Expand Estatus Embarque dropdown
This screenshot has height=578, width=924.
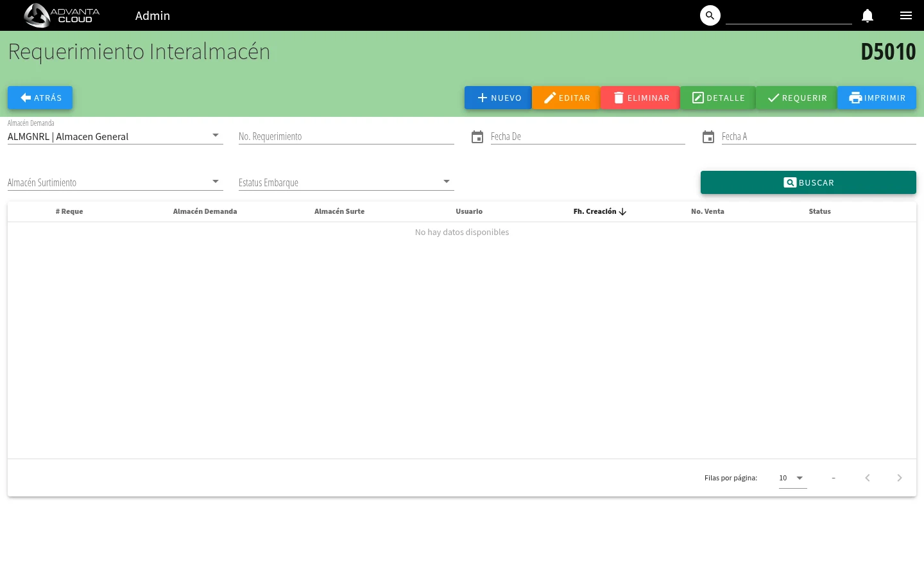click(x=346, y=182)
